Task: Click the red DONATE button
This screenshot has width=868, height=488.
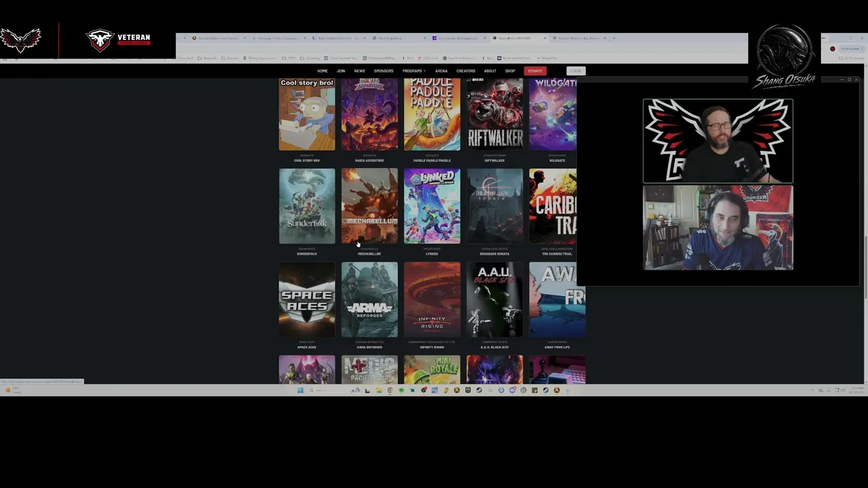Action: (x=535, y=71)
